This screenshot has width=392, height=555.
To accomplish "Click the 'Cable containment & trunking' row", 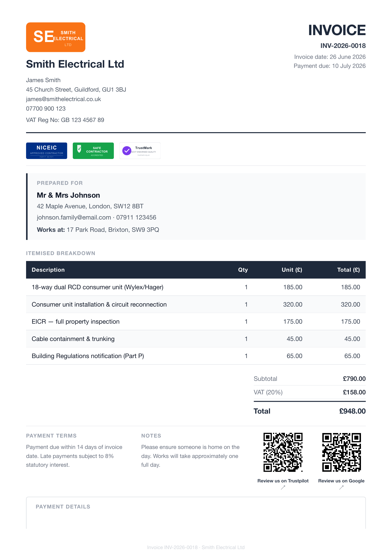I will click(196, 339).
